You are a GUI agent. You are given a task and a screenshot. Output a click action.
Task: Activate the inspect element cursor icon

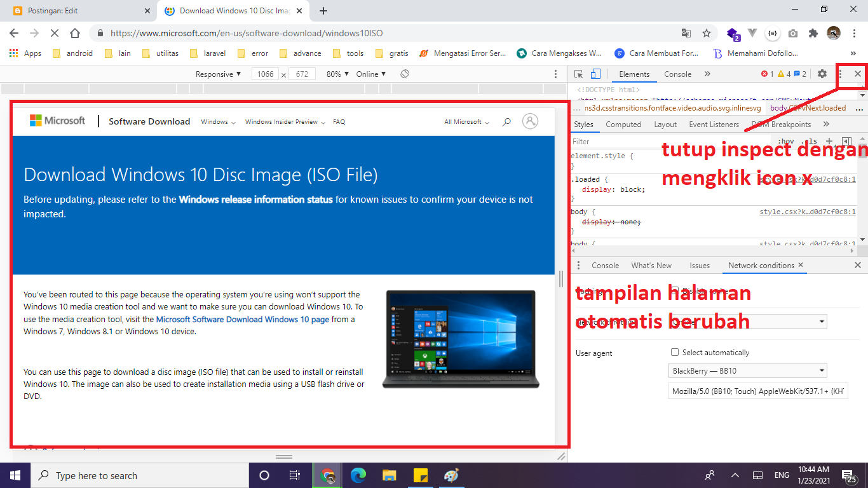pyautogui.click(x=579, y=74)
